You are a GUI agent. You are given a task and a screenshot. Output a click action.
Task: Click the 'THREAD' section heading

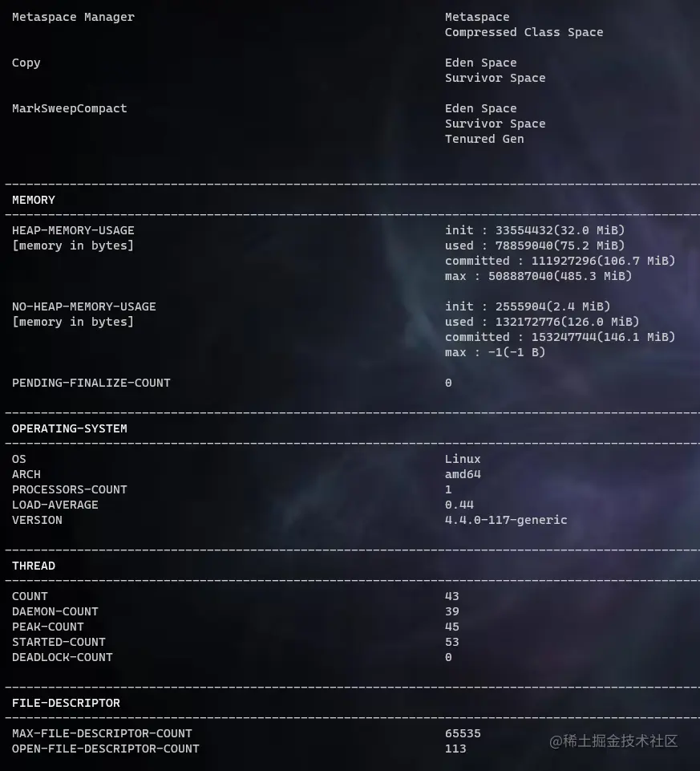(34, 566)
